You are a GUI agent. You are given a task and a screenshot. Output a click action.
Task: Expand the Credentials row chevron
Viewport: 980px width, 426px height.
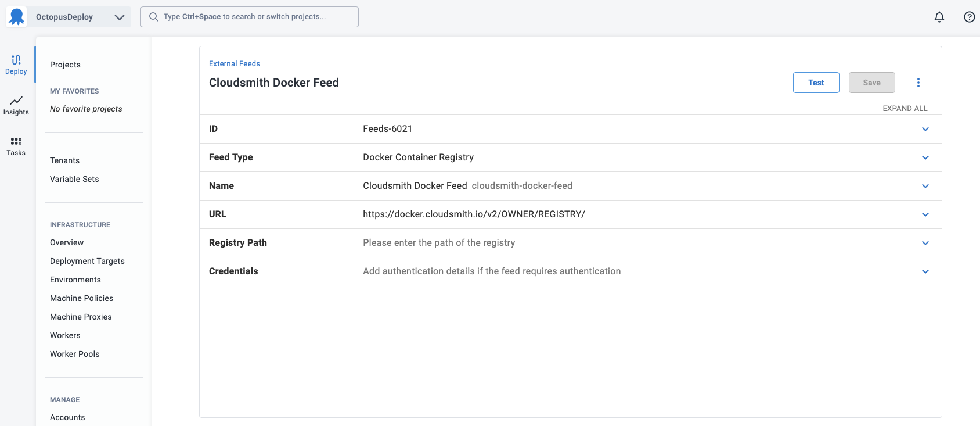[925, 271]
